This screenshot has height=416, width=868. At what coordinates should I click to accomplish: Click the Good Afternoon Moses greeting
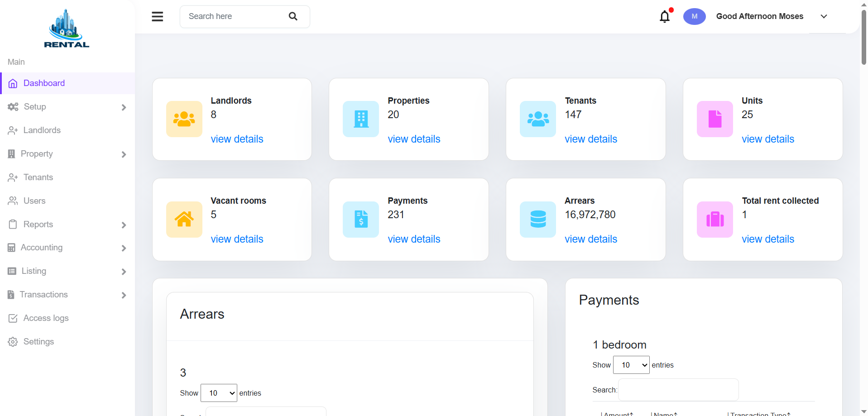[x=760, y=16]
